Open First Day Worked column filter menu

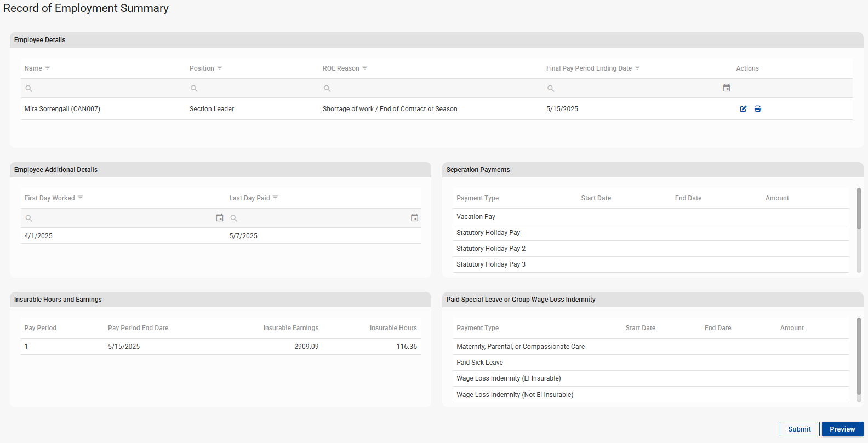pos(81,198)
